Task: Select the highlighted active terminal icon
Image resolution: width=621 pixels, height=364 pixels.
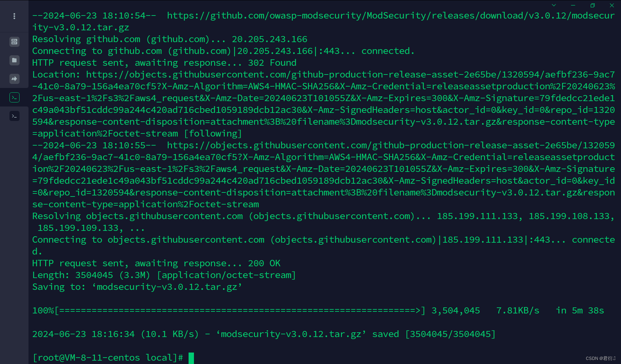Action: pos(14,97)
